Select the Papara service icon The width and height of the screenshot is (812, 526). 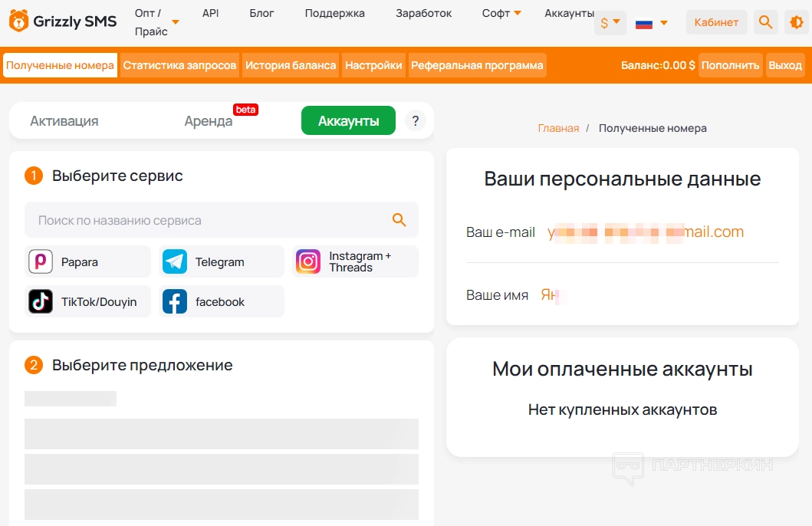[x=41, y=261]
